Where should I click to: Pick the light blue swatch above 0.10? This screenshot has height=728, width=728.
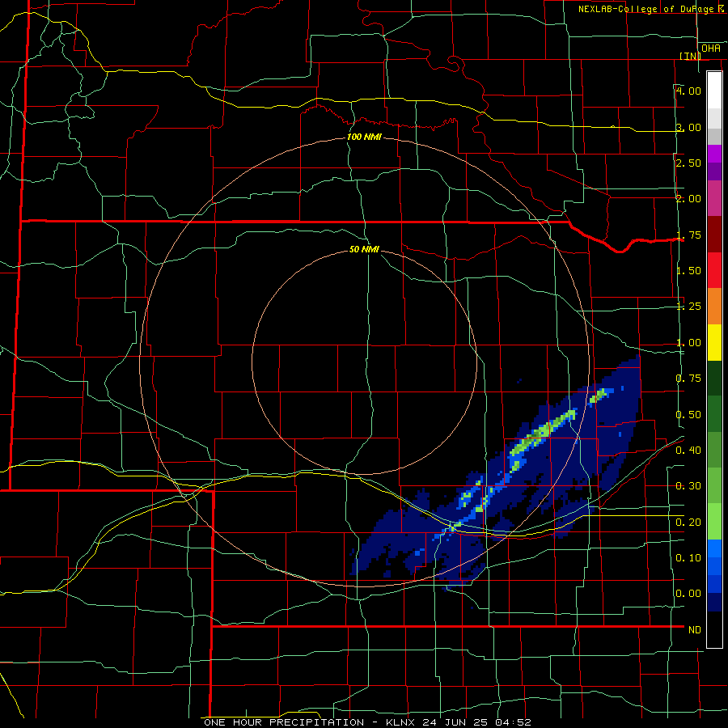714,548
